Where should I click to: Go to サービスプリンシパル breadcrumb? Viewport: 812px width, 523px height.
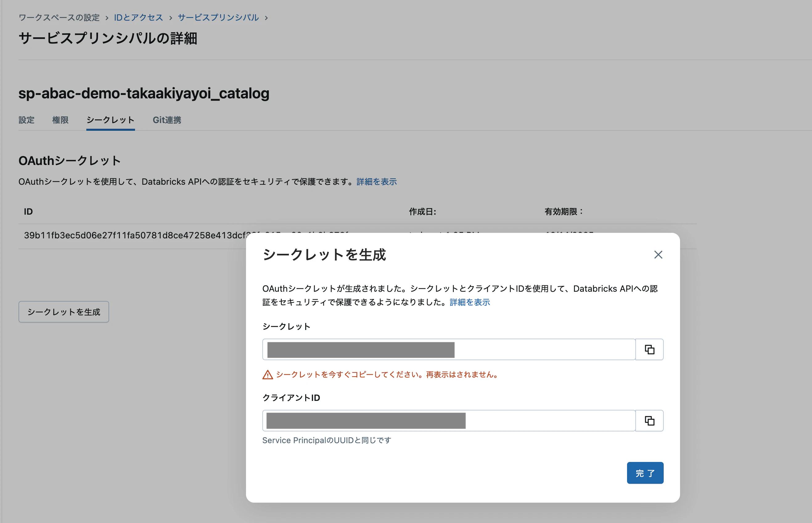pyautogui.click(x=218, y=17)
